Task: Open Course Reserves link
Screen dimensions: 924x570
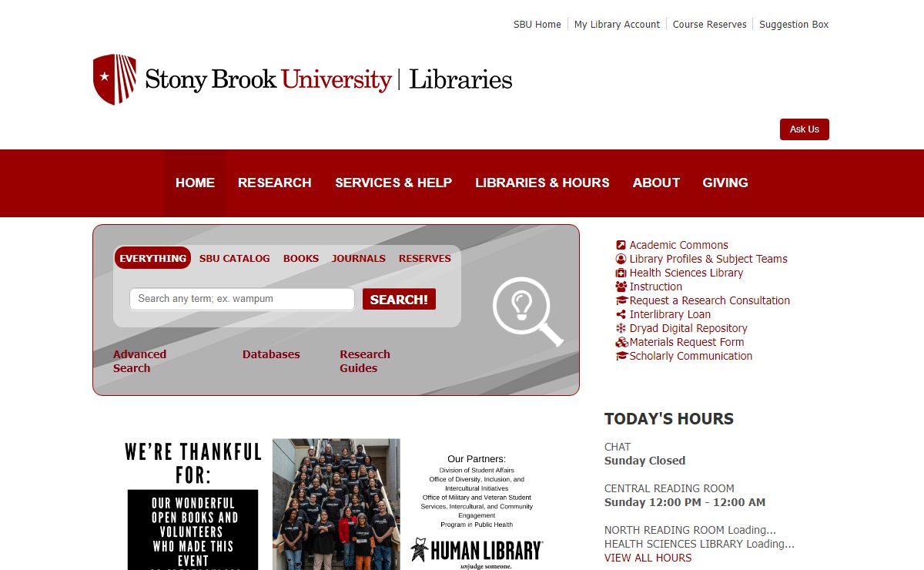Action: 710,25
